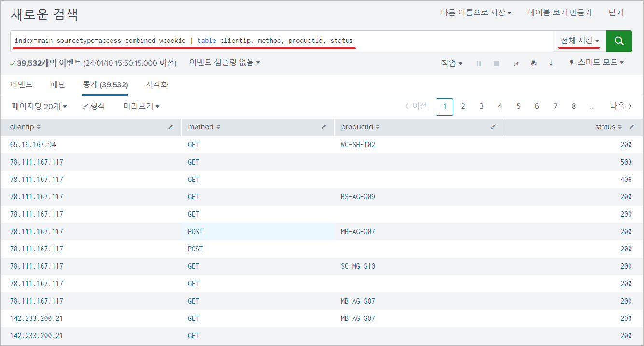Image resolution: width=644 pixels, height=346 pixels.
Task: Click productId value SC-MG-G10
Action: pyautogui.click(x=358, y=266)
